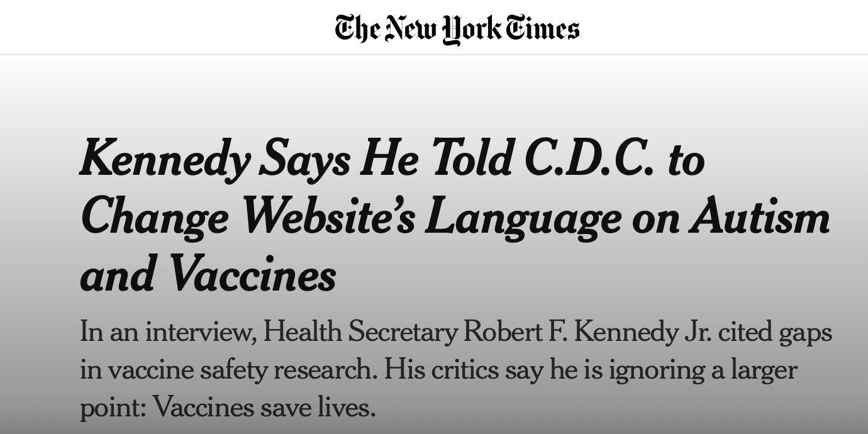
Task: Click "In an interview" in the summary
Action: pyautogui.click(x=167, y=332)
